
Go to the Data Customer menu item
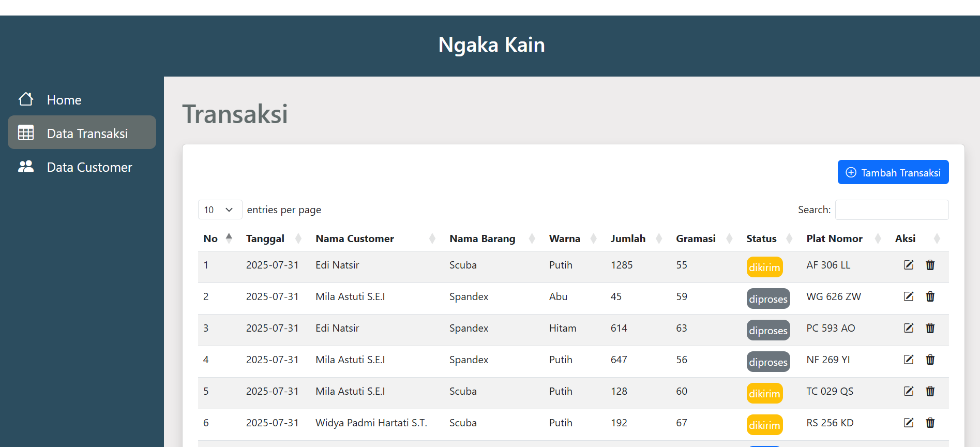point(82,167)
